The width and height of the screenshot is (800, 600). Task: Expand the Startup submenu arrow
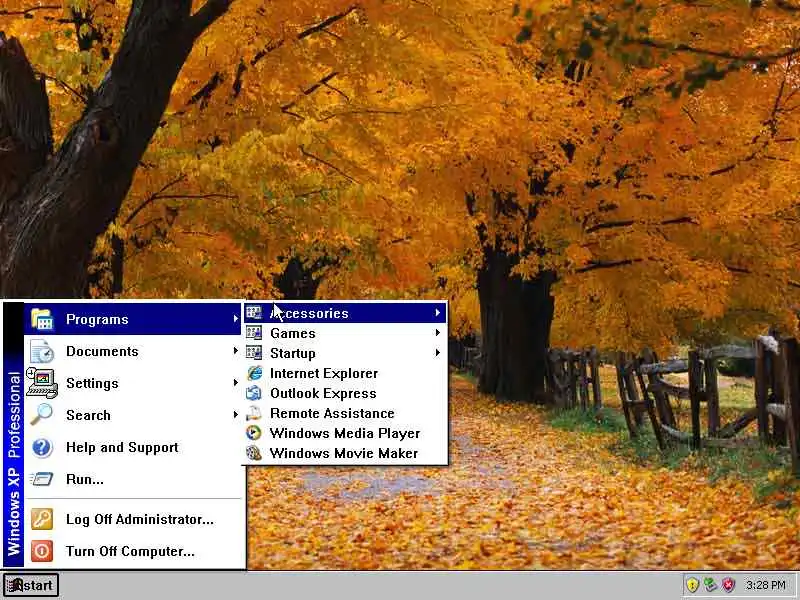tap(438, 353)
